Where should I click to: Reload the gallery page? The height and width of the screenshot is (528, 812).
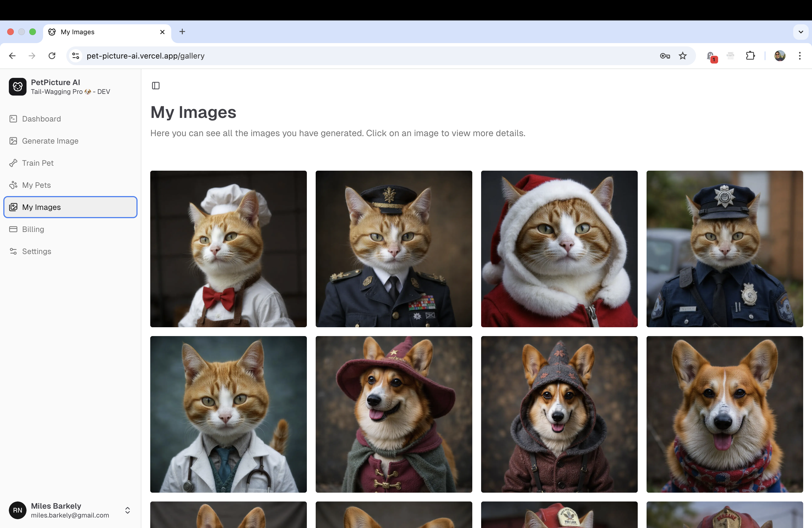tap(52, 56)
